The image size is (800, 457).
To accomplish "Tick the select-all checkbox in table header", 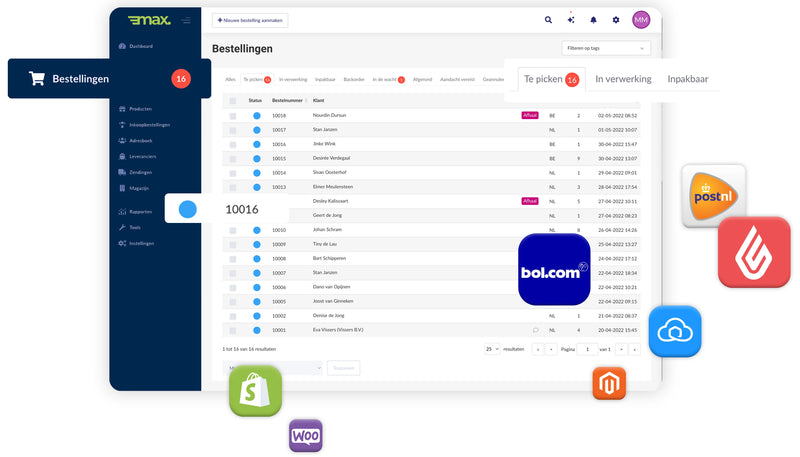I will [x=233, y=101].
